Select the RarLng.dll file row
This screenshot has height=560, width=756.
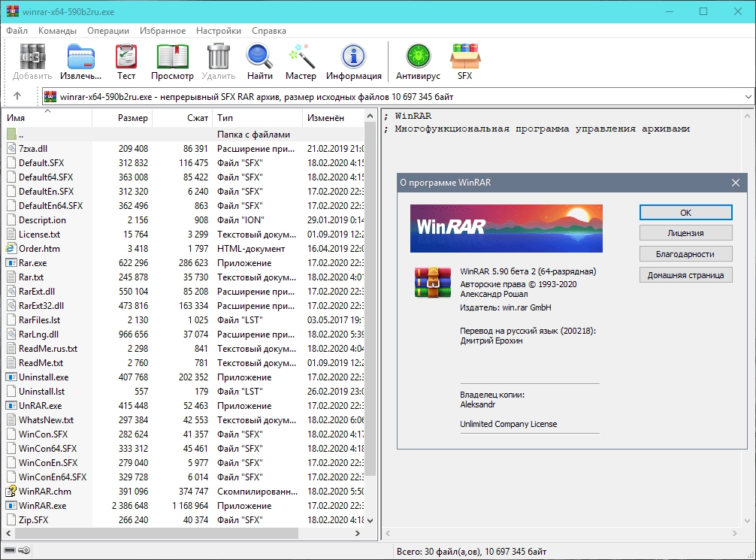(185, 334)
